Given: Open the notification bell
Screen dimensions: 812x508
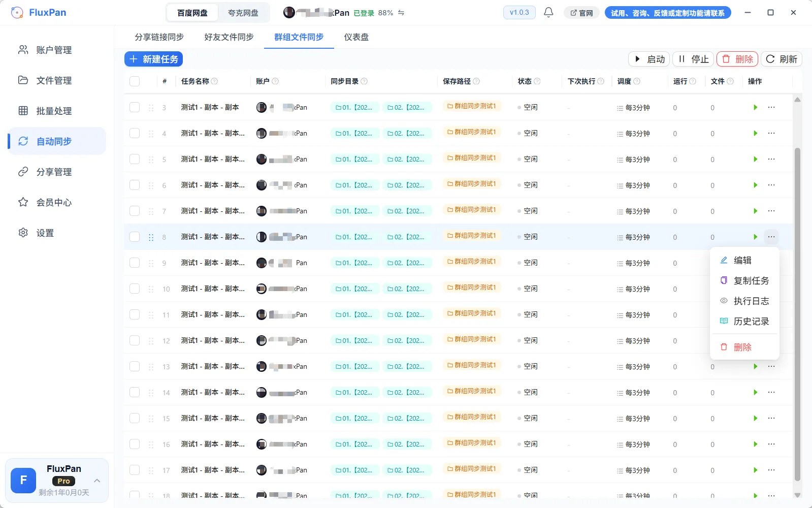Looking at the screenshot, I should 548,12.
